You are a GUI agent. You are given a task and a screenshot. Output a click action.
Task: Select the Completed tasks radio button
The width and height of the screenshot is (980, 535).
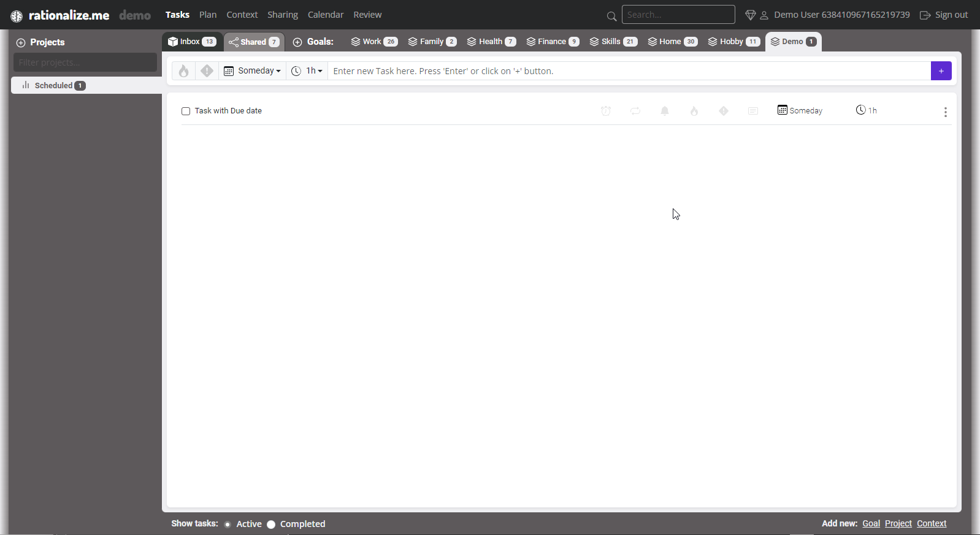pos(271,525)
